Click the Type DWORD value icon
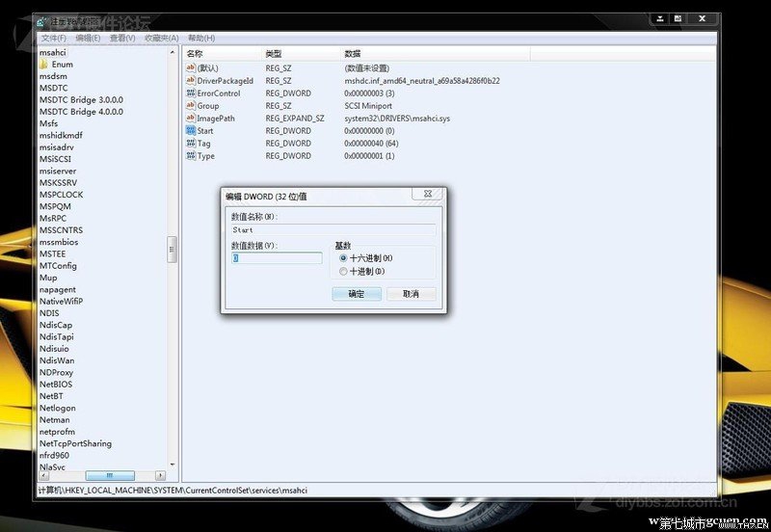771x532 pixels. [190, 156]
